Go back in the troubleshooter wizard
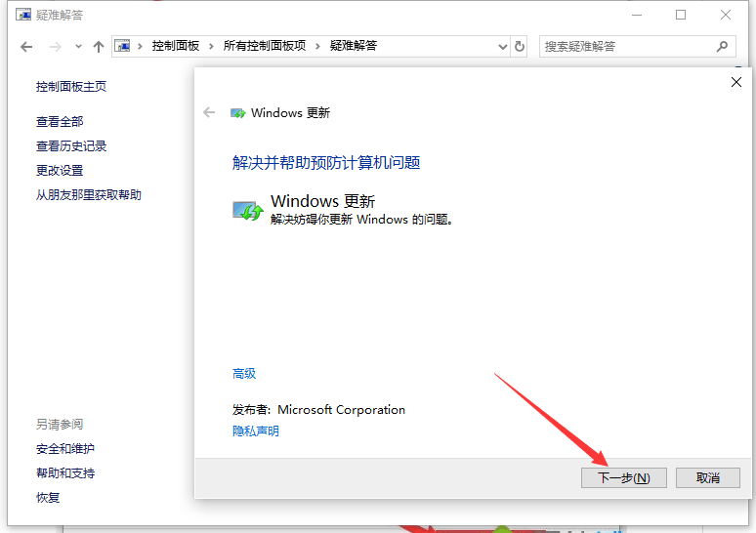The height and width of the screenshot is (533, 756). tap(209, 113)
